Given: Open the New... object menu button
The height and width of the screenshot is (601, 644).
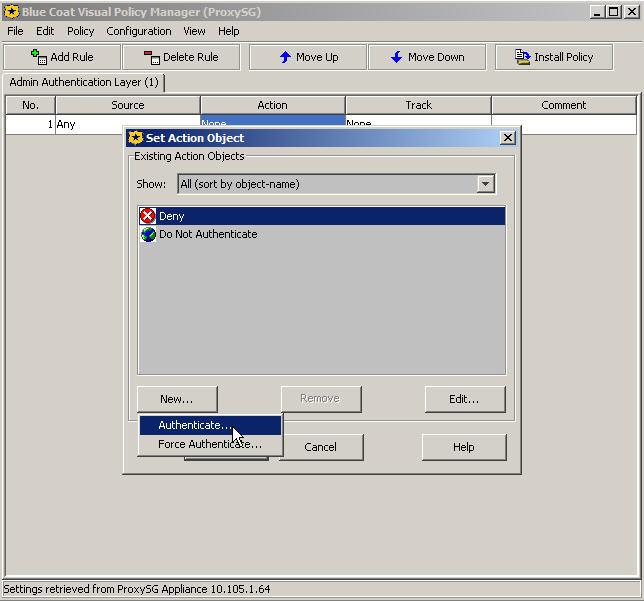Looking at the screenshot, I should (x=177, y=399).
